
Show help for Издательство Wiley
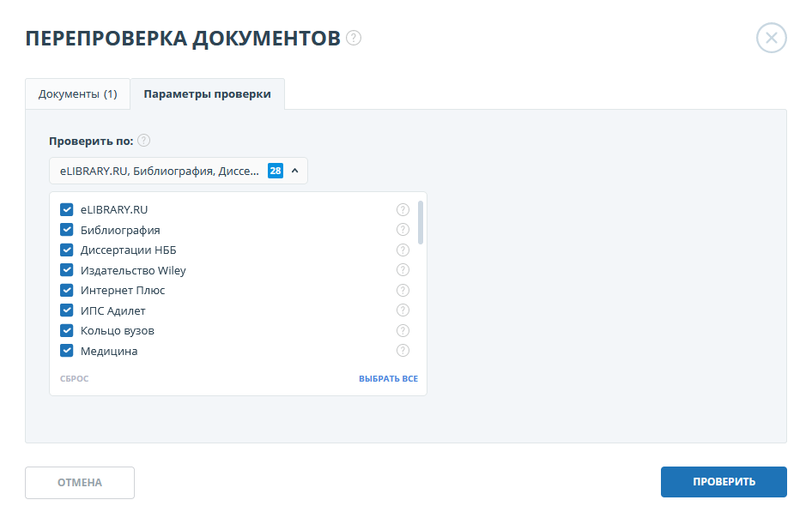click(x=403, y=270)
